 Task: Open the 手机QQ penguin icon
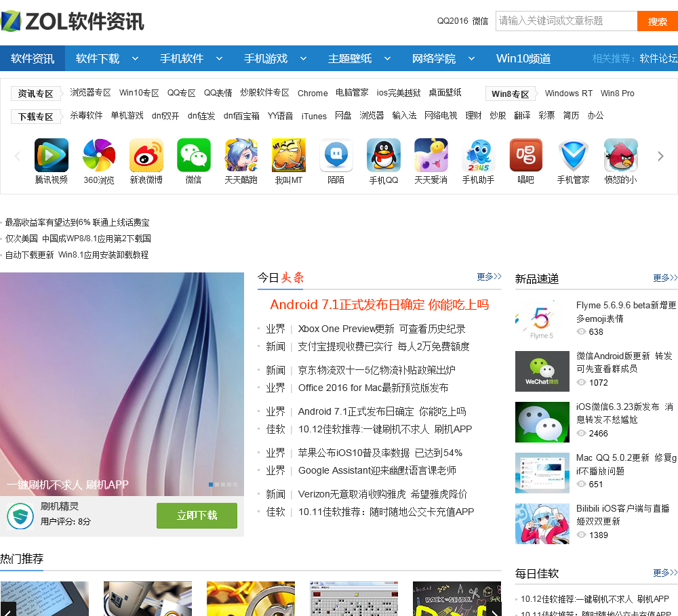[x=384, y=155]
